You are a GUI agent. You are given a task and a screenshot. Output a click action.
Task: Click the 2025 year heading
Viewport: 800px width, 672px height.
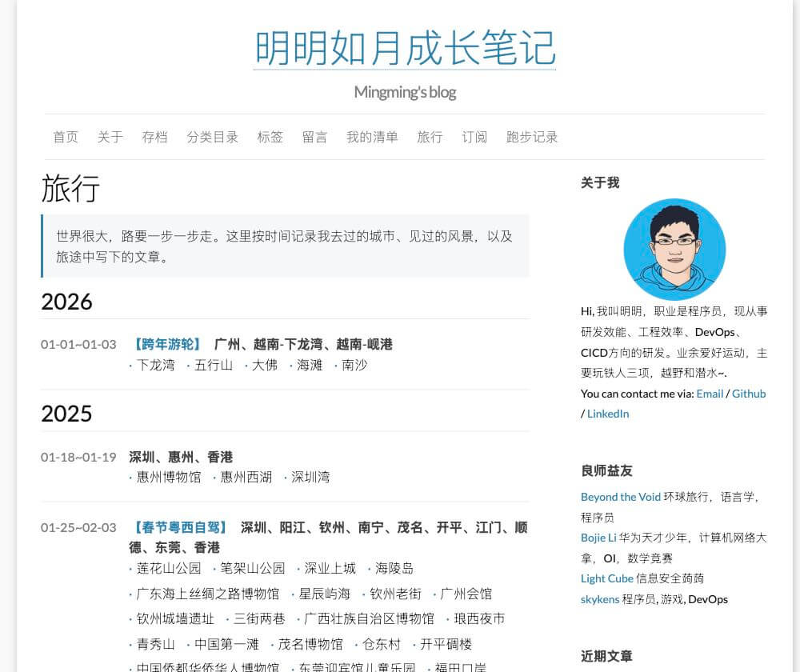coord(67,414)
